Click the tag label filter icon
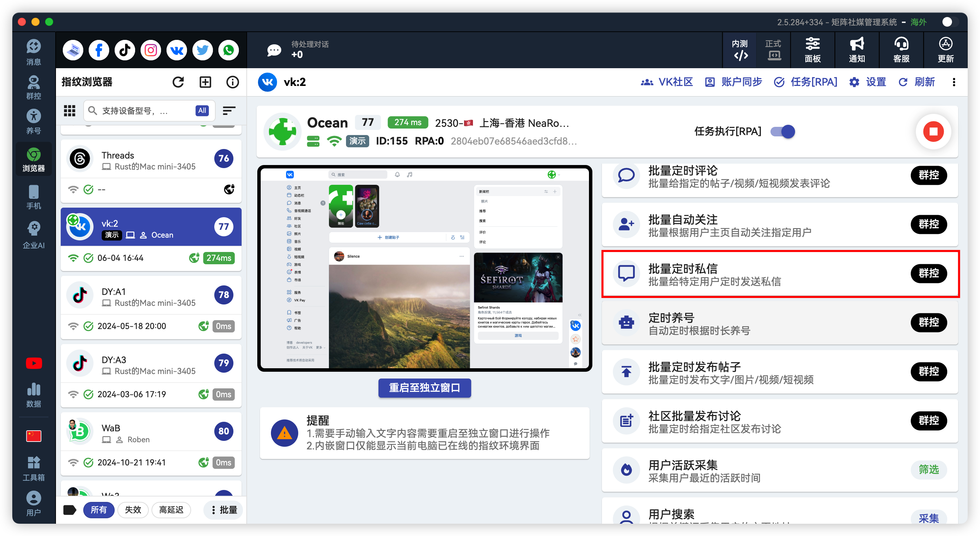Image resolution: width=980 pixels, height=536 pixels. coord(69,510)
